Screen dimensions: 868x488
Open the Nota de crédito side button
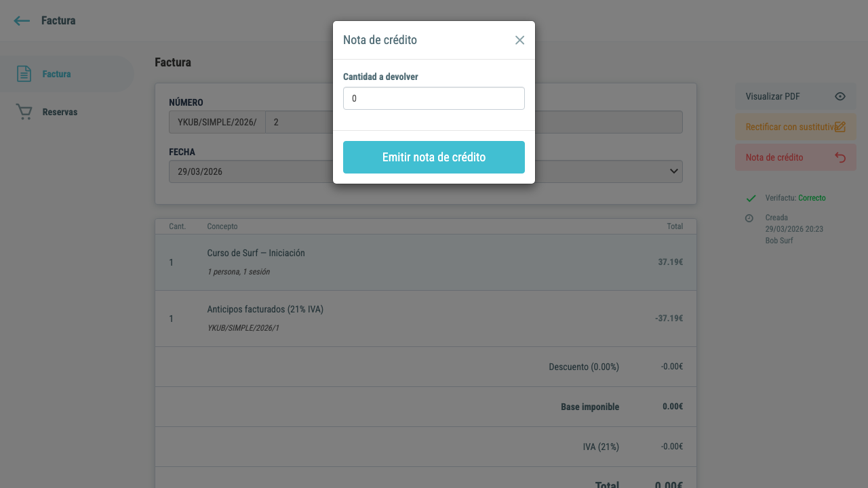point(795,157)
